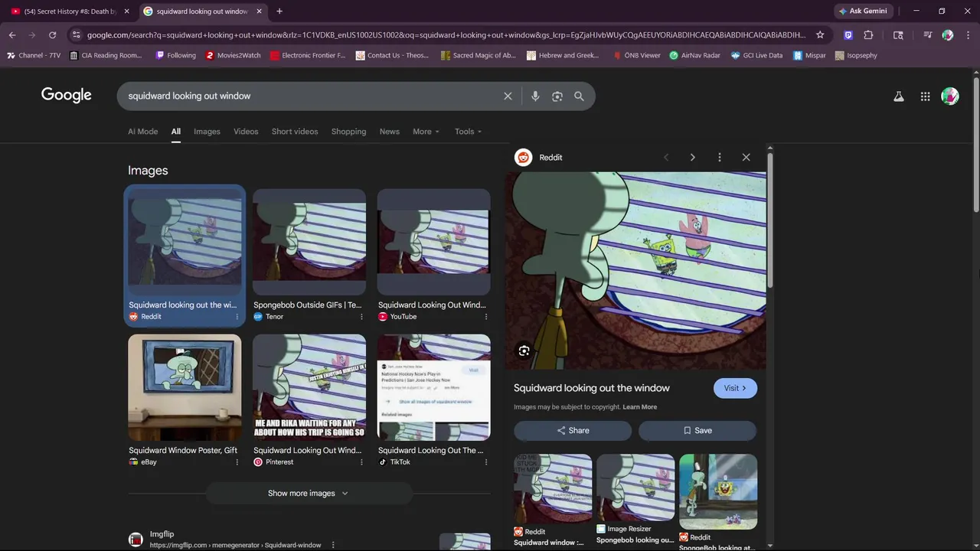Viewport: 980px width, 551px height.
Task: Open options for Pinterest image result
Action: pos(361,462)
